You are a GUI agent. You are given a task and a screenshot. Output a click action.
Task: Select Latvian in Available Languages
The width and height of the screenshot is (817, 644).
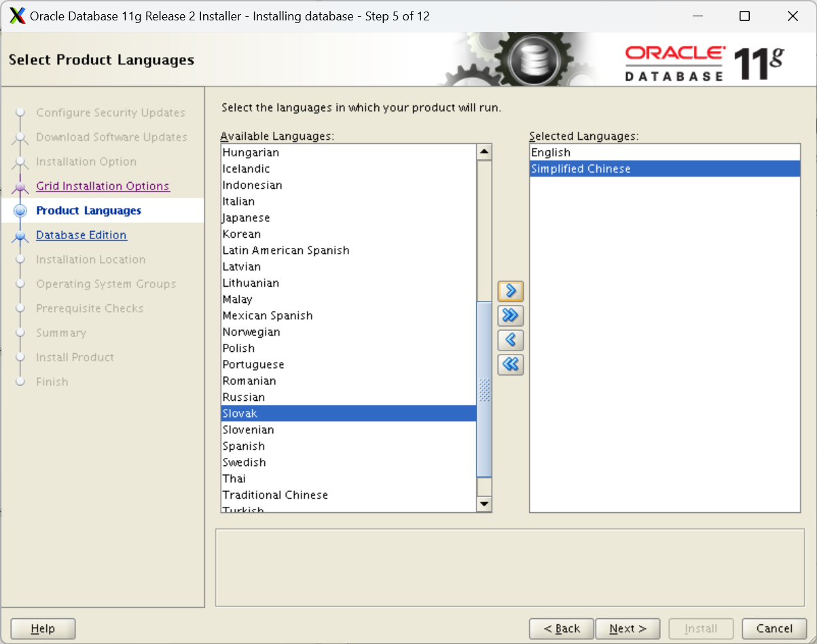click(348, 267)
